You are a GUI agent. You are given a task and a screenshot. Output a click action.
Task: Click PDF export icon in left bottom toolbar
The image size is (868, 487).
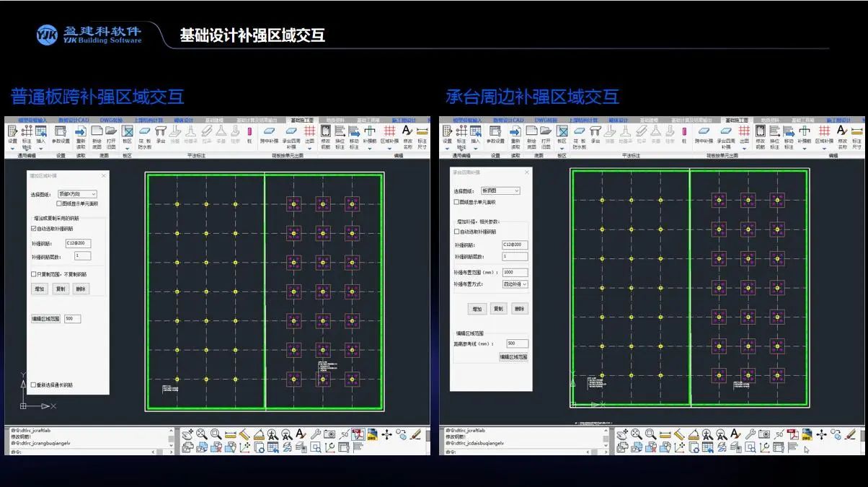(x=358, y=434)
